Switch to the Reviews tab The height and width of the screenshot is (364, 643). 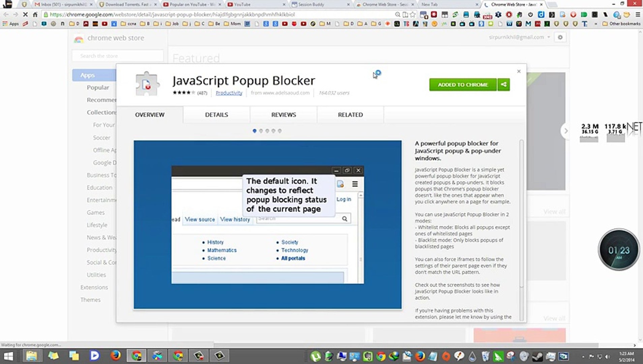click(283, 115)
